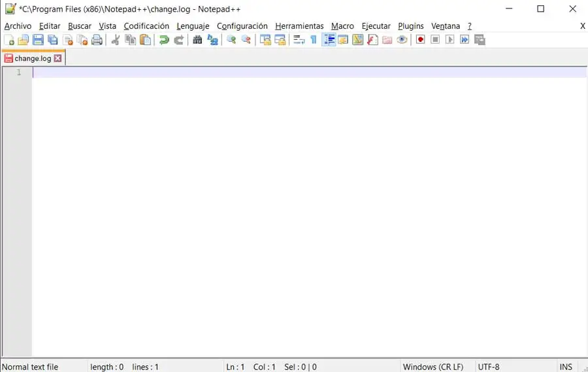Click the Save All icon
The image size is (588, 372).
[53, 40]
